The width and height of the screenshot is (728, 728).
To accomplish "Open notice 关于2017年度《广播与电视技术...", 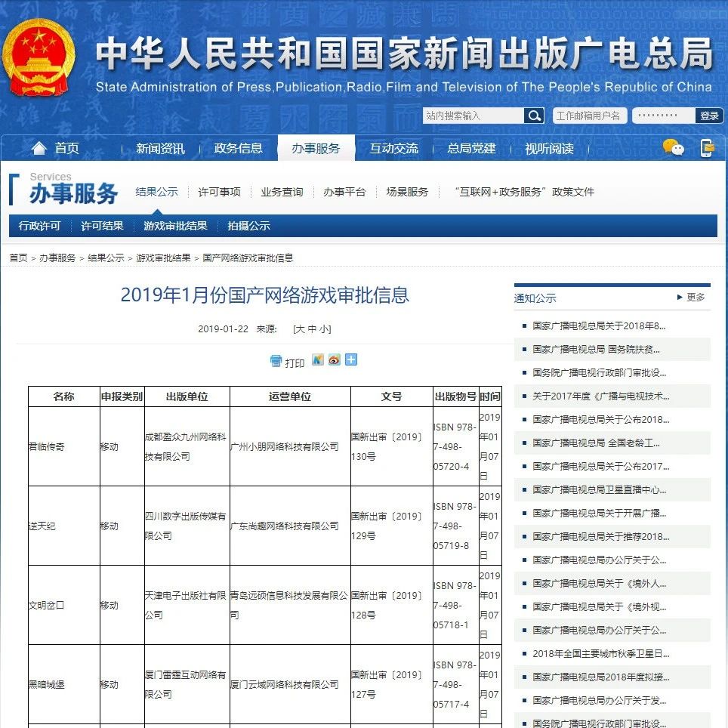I will 601,396.
